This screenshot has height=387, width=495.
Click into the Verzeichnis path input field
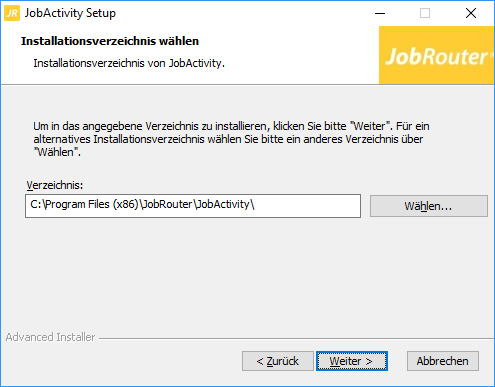193,206
